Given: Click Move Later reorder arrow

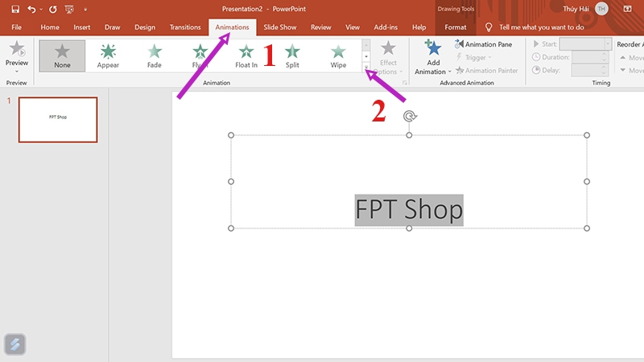Looking at the screenshot, I should pos(631,71).
